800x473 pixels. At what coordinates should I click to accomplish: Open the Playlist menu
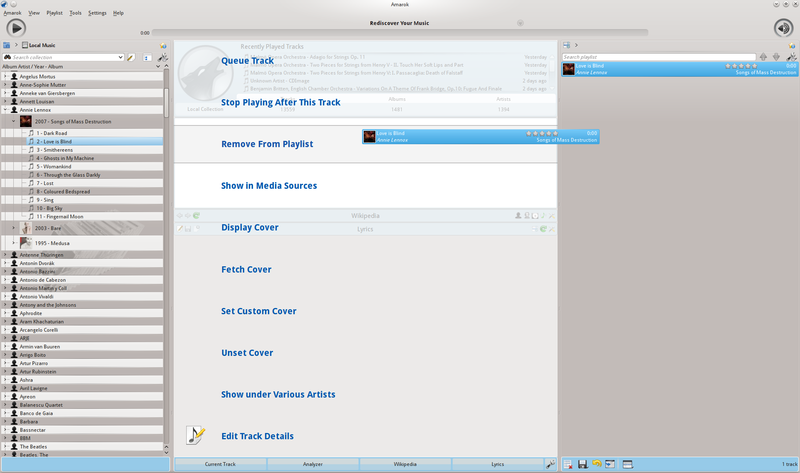coord(54,13)
